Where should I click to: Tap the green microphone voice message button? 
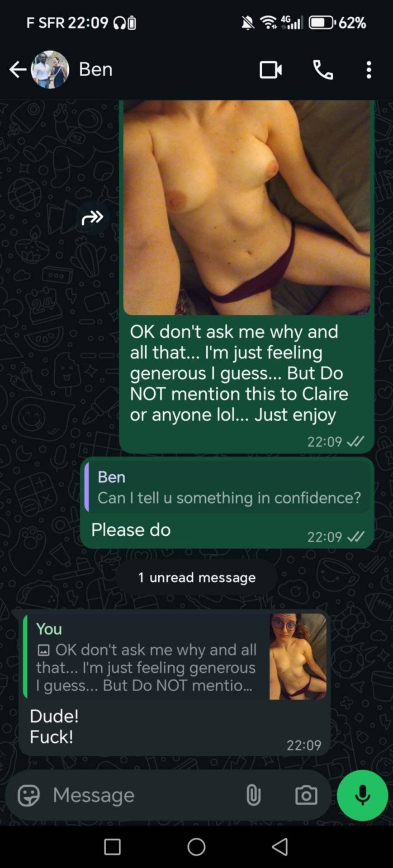(x=362, y=795)
